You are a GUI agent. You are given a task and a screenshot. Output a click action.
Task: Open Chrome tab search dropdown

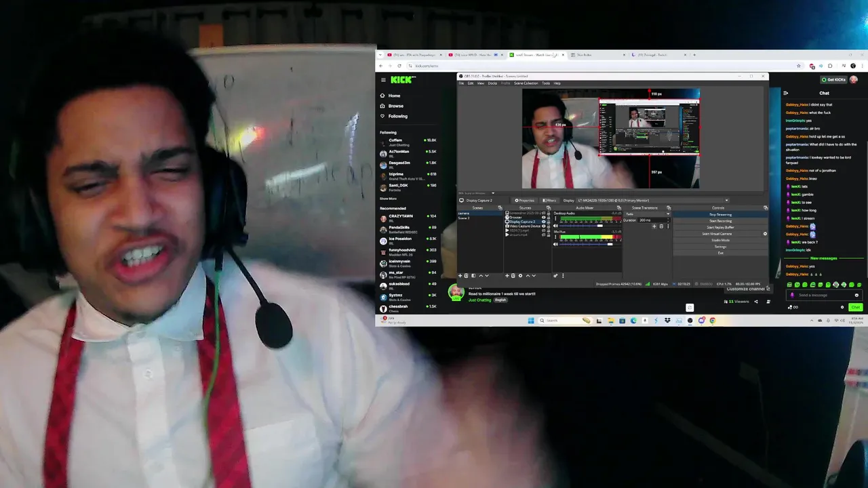[x=380, y=55]
